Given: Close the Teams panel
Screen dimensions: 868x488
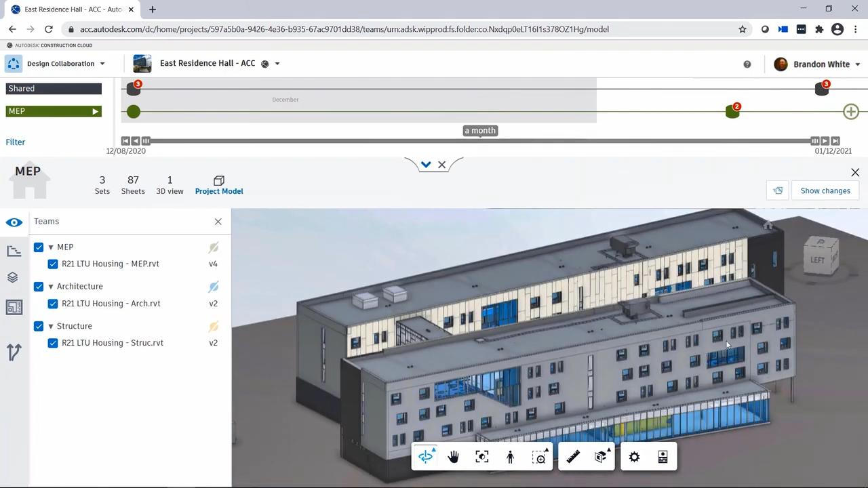Looking at the screenshot, I should point(218,222).
